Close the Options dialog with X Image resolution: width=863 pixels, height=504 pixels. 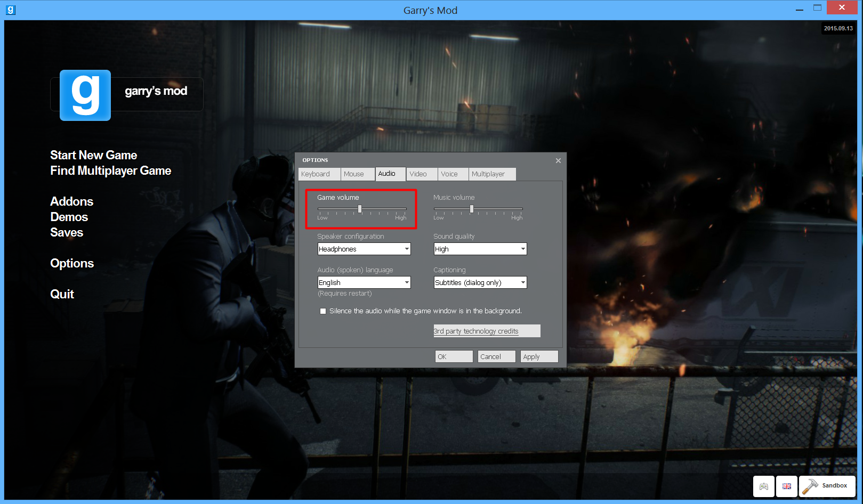click(x=558, y=160)
